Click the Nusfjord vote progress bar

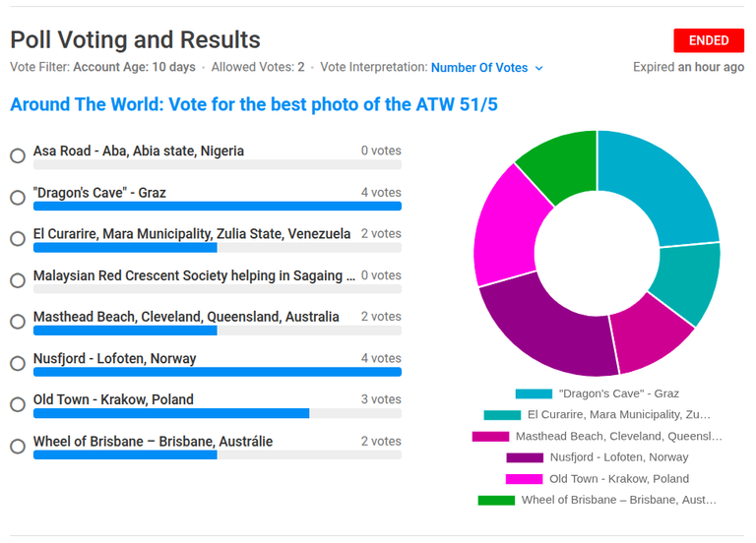[x=218, y=372]
